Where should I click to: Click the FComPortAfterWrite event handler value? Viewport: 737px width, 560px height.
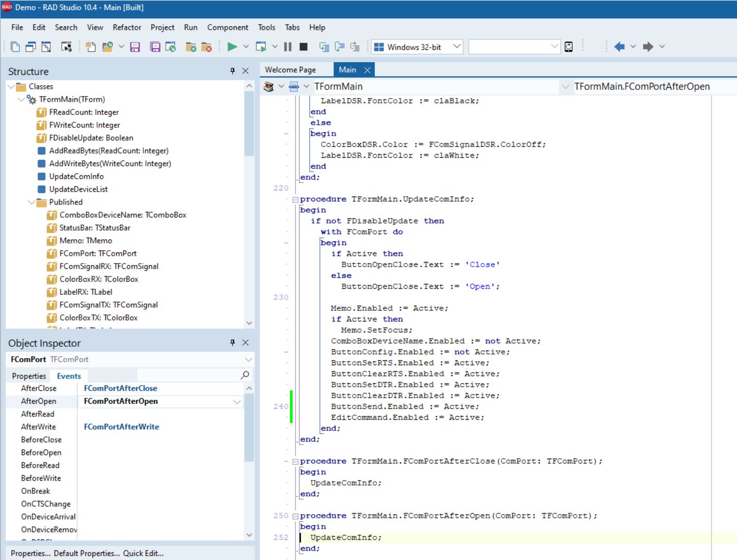point(122,427)
